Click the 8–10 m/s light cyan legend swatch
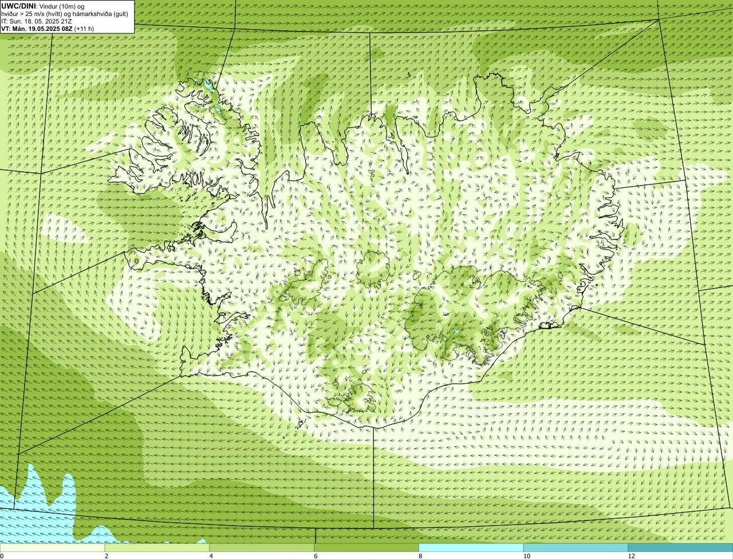This screenshot has height=560, width=733. pos(471,548)
